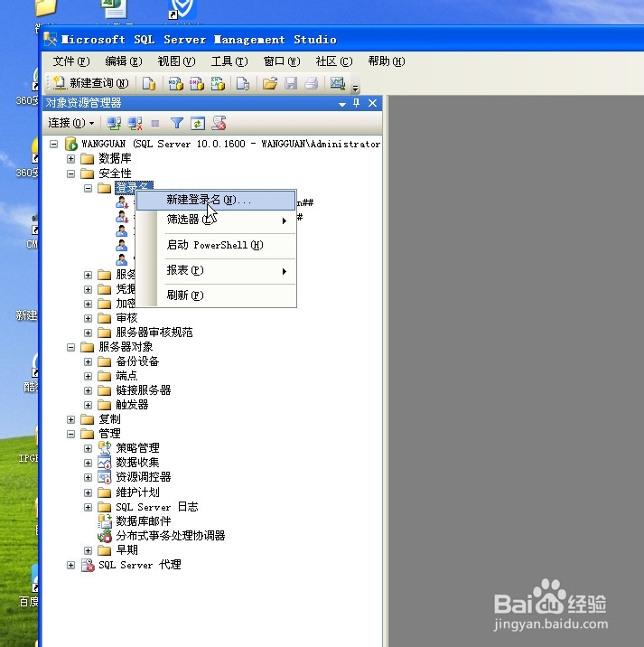The height and width of the screenshot is (647, 644).
Task: Click the Activity Monitor icon in toolbar
Action: [338, 83]
